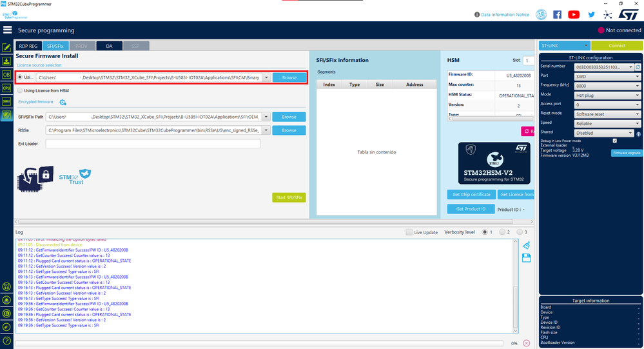This screenshot has height=349, width=644.
Task: Select the first license source radio button
Action: [x=20, y=77]
